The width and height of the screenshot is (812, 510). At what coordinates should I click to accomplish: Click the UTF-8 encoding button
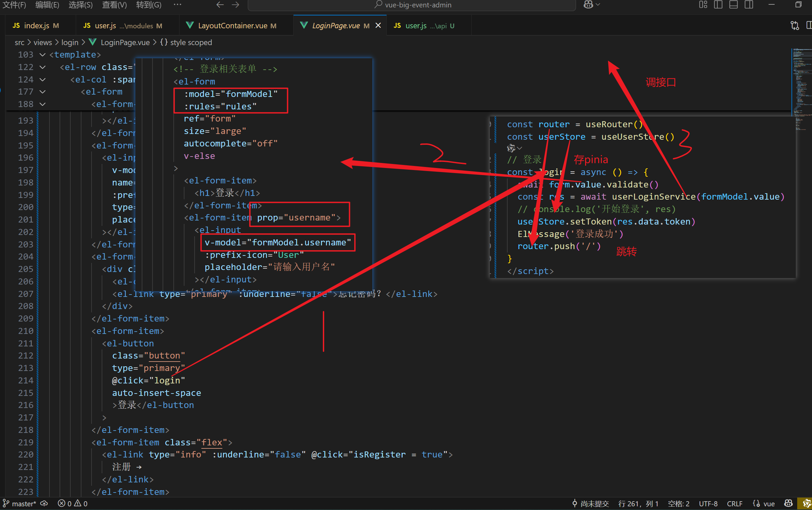pyautogui.click(x=708, y=503)
